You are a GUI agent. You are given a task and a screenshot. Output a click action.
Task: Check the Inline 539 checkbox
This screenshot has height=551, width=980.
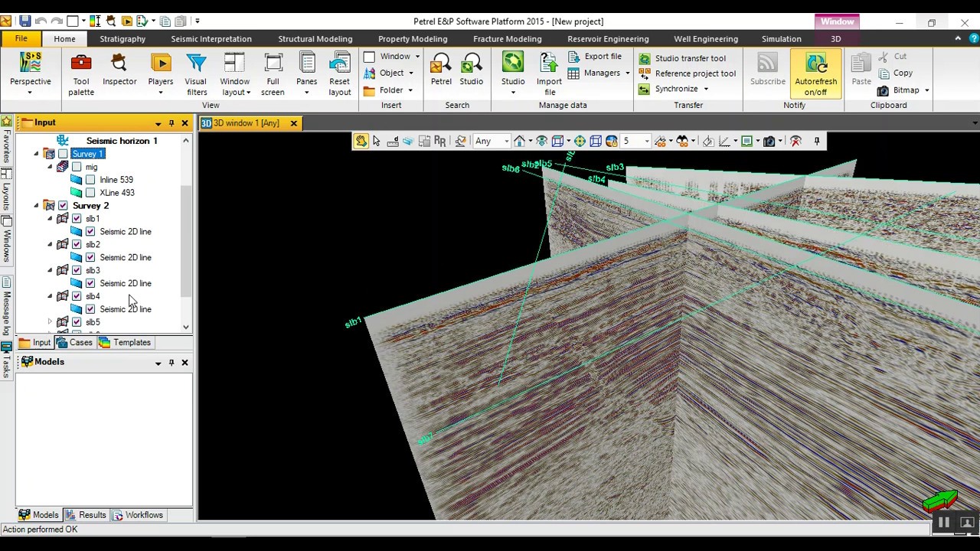tap(90, 180)
